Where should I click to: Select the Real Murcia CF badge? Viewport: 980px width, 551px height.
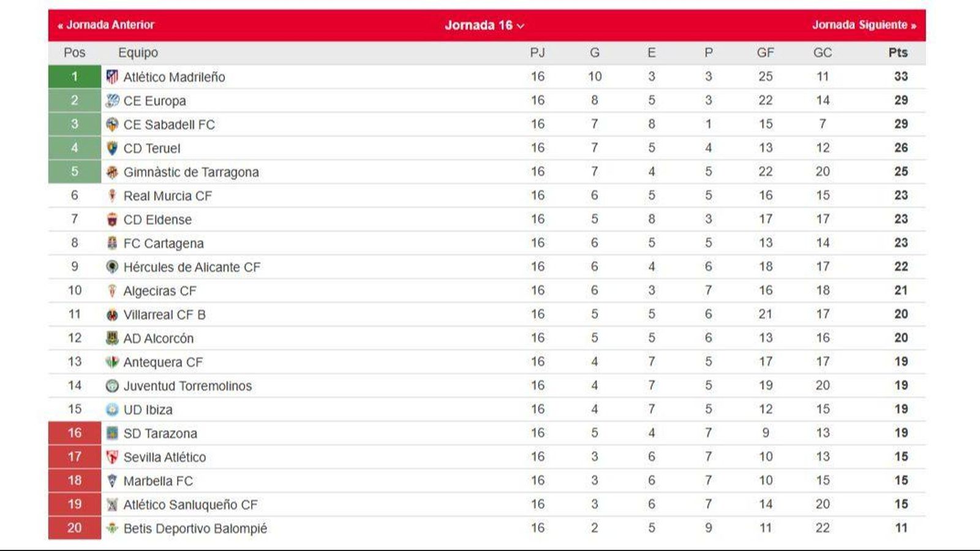click(x=113, y=196)
